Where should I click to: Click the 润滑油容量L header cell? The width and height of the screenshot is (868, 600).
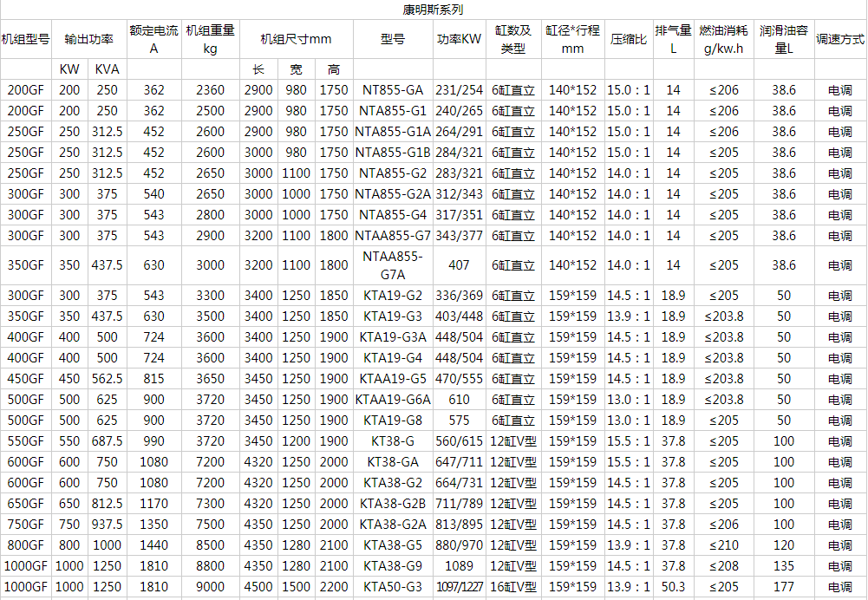784,39
